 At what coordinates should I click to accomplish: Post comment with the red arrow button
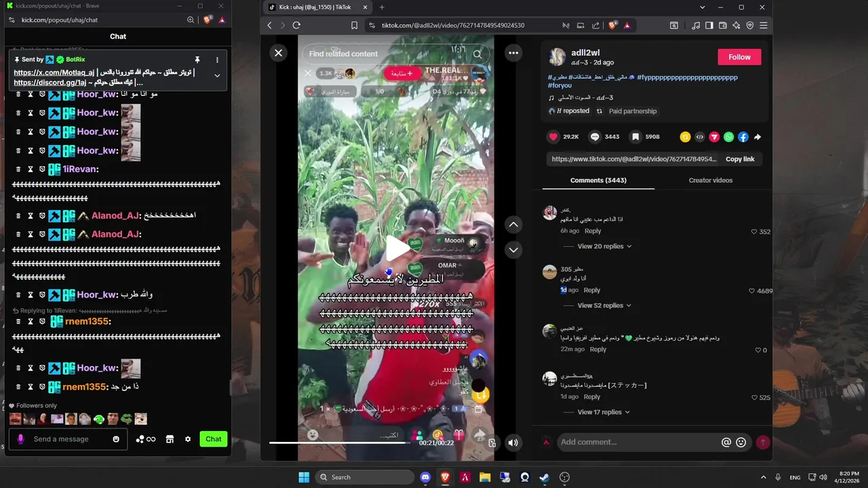coord(763,442)
